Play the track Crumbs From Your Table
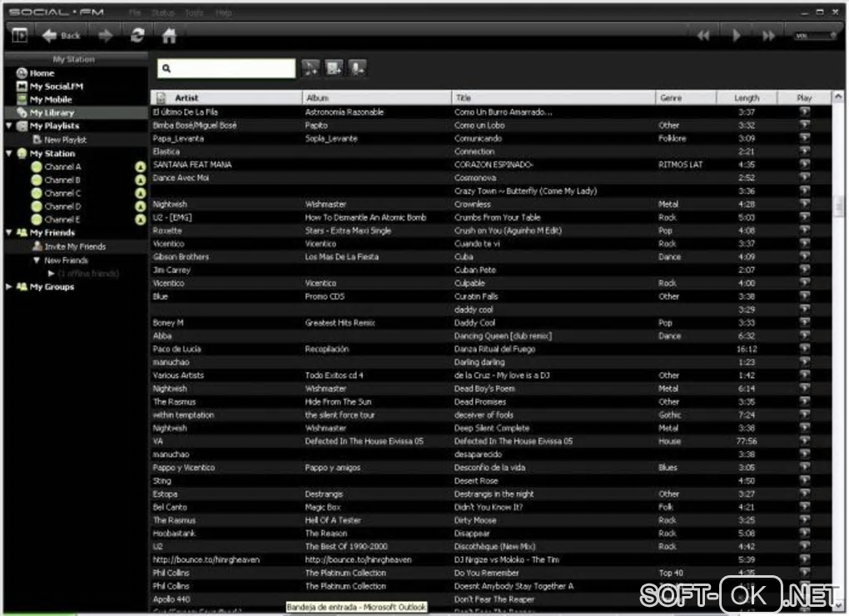Image resolution: width=849 pixels, height=616 pixels. click(805, 216)
